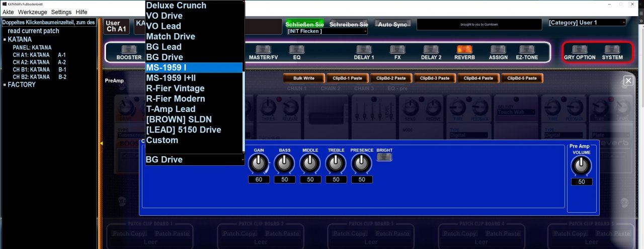Click the green Schließen Sie button
The image size is (644, 249).
tap(305, 24)
